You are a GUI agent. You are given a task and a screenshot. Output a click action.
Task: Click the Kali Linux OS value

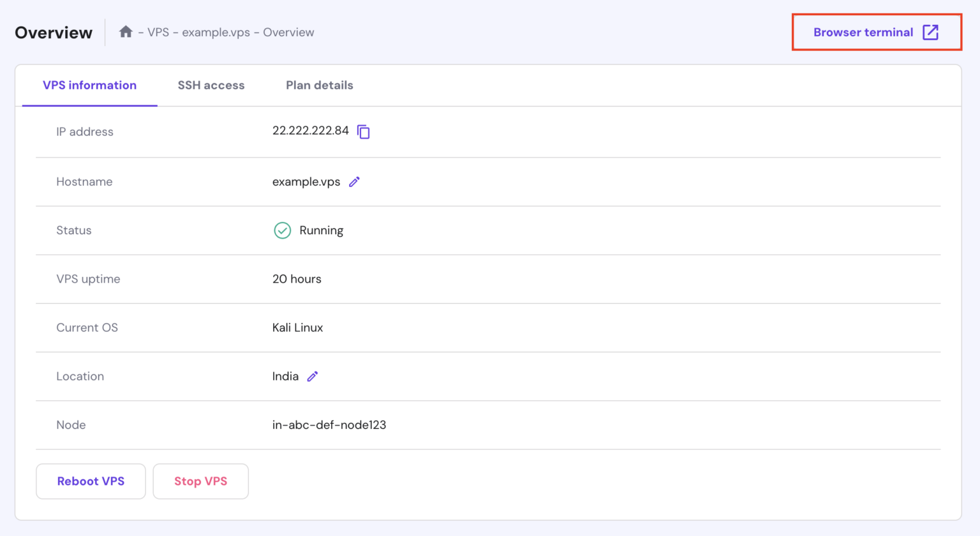pos(297,327)
